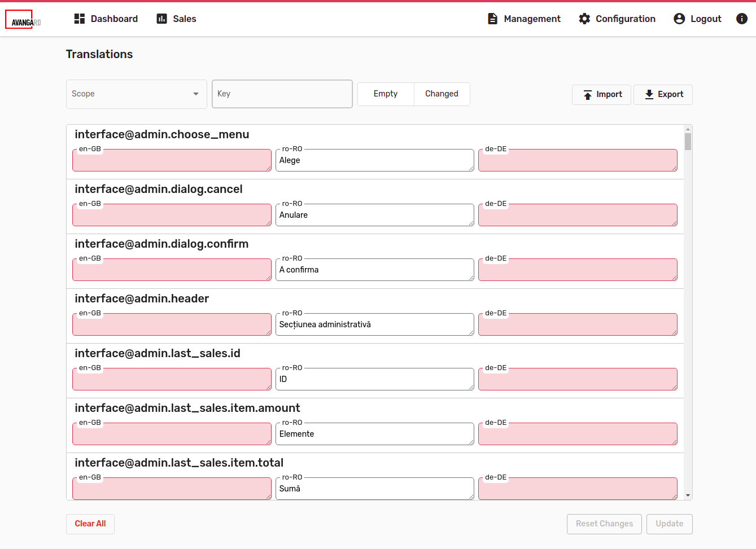Click the Sales chart icon
This screenshot has width=756, height=549.
point(162,19)
